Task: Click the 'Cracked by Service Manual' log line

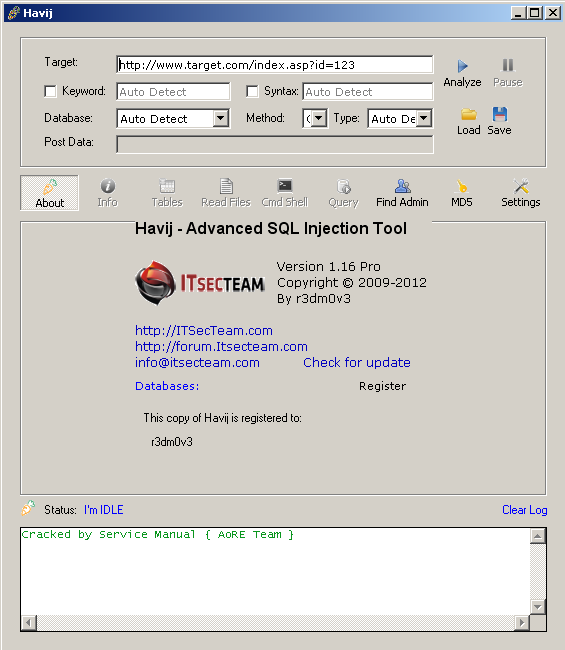Action: click(x=158, y=535)
